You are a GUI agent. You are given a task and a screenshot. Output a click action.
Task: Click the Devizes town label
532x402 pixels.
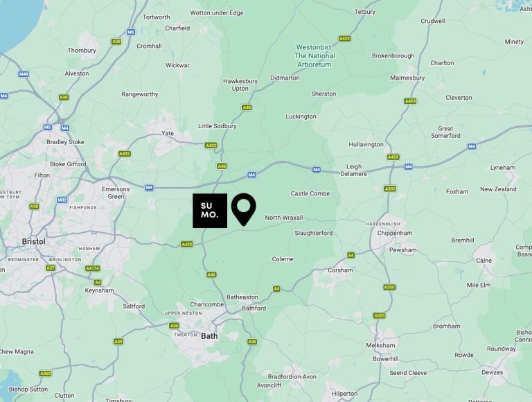(x=493, y=372)
